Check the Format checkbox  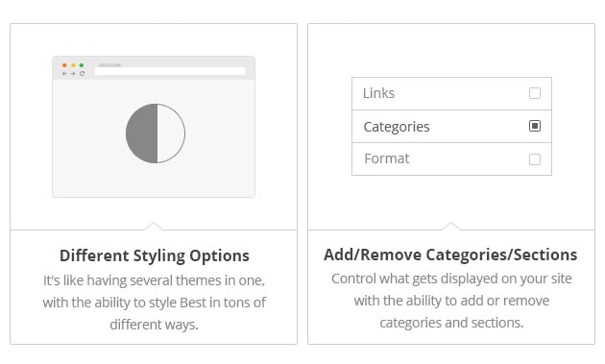coord(535,159)
